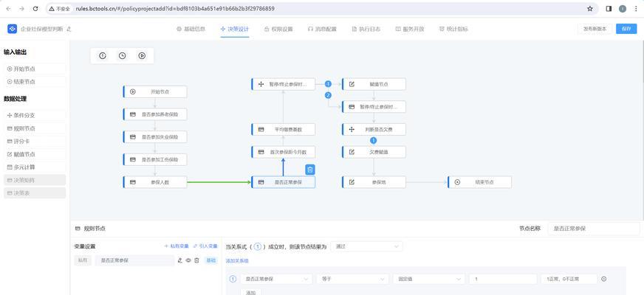Viewport: 644px width, 295px height.
Task: Open the value type dropdown showing 固定值
Action: point(429,279)
